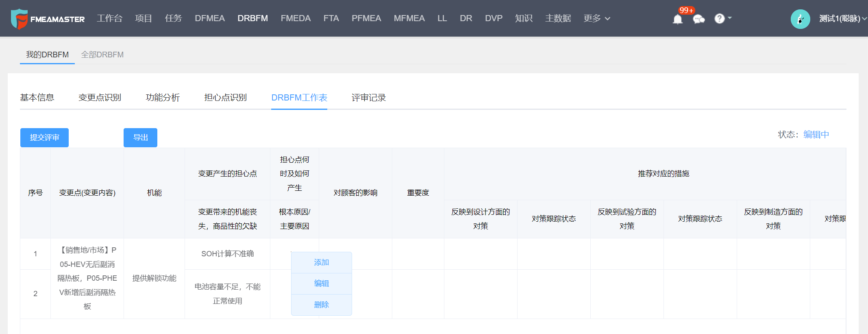The width and height of the screenshot is (868, 334).
Task: Click the 电池容量不足，不能正常使用 cell
Action: click(x=227, y=294)
